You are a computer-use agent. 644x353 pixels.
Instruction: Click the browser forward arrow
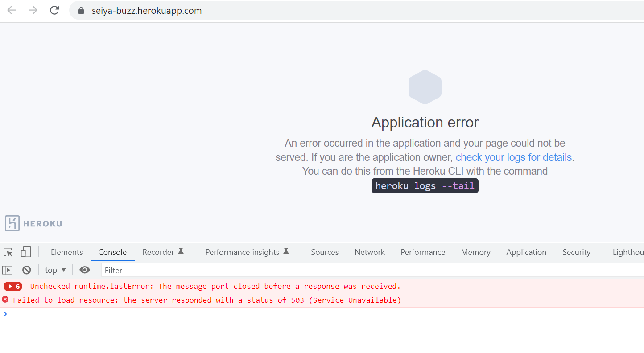point(33,11)
